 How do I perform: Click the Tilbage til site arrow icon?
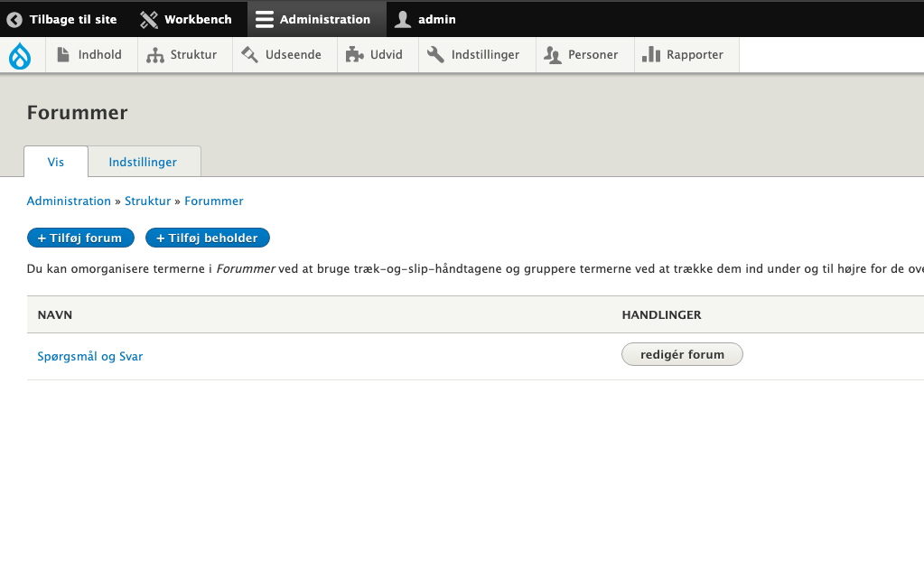(x=14, y=19)
